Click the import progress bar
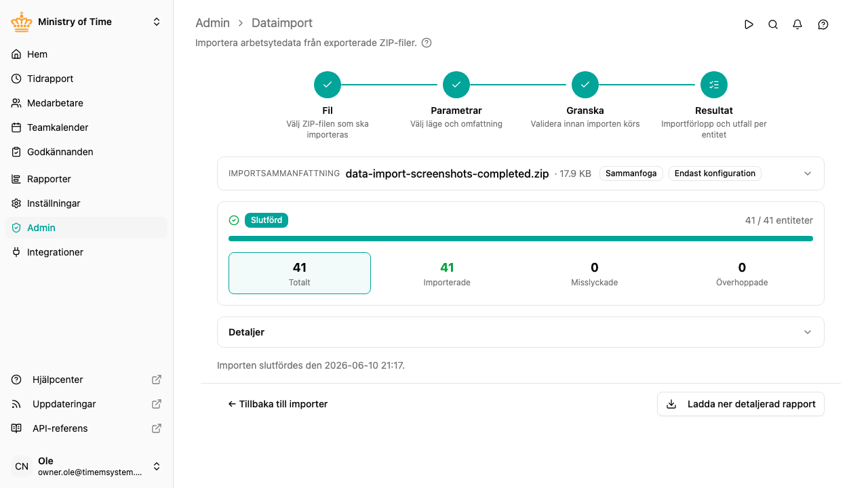868x488 pixels. coord(521,239)
